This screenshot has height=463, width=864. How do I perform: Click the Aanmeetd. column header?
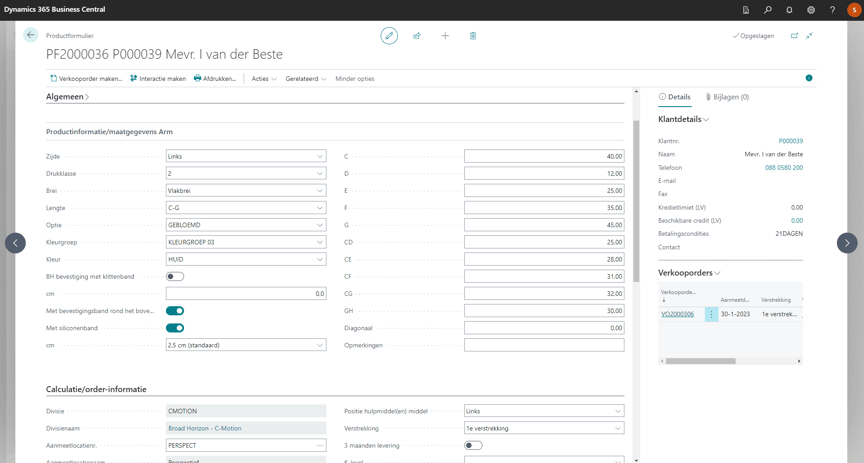[x=735, y=300]
